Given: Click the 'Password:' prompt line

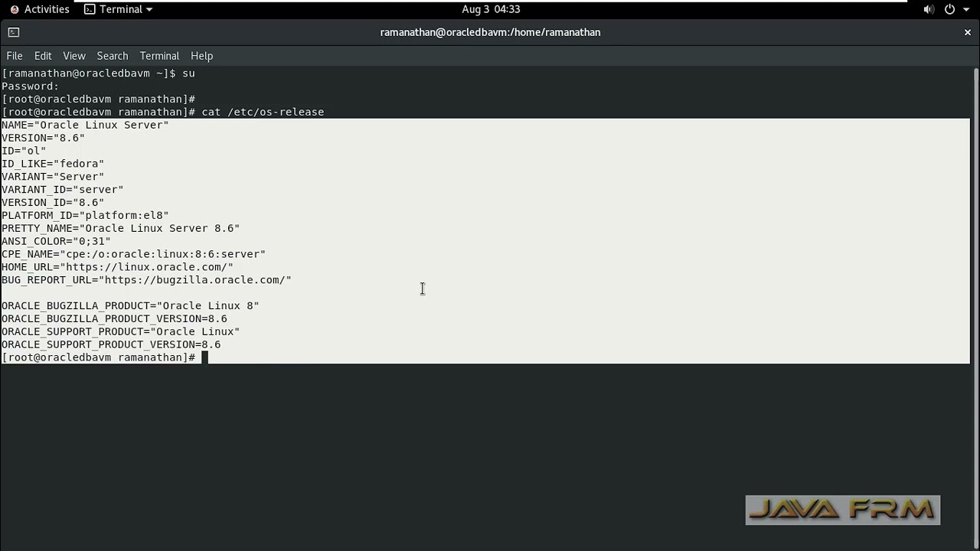Looking at the screenshot, I should 31,86.
